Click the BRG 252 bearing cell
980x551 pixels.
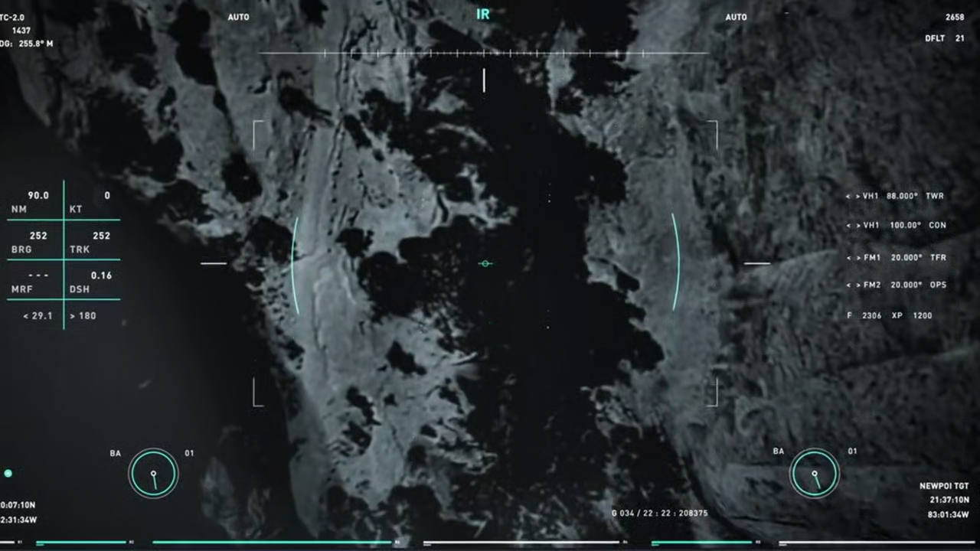click(34, 242)
